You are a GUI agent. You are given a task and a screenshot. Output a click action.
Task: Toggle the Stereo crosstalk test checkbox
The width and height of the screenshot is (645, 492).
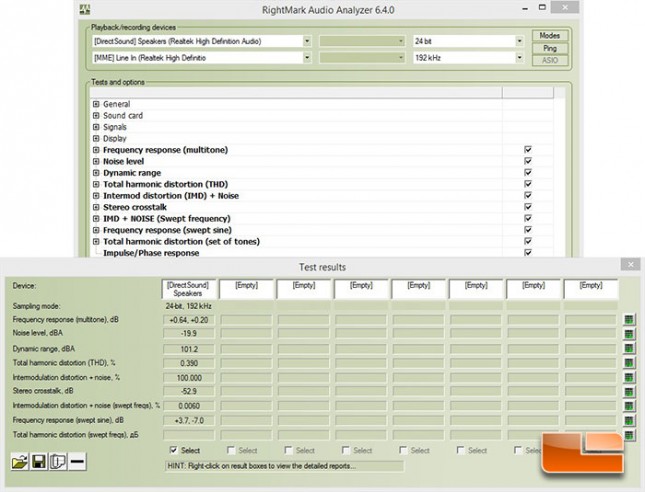[x=528, y=207]
